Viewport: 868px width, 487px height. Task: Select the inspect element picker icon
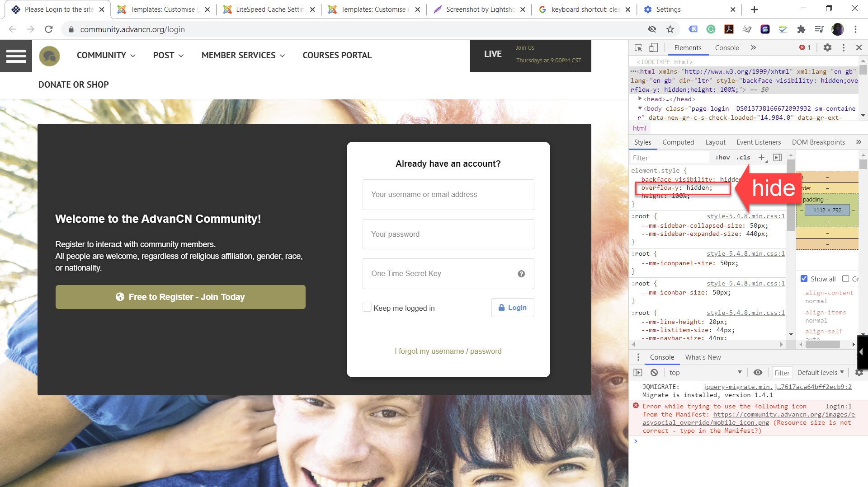point(638,47)
